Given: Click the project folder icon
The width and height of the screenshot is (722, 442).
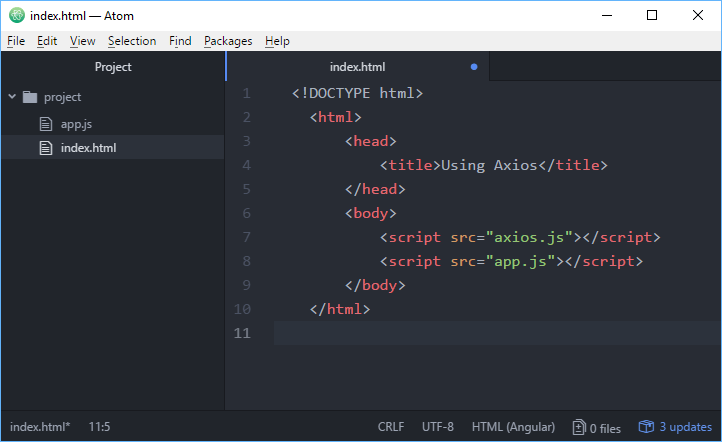Looking at the screenshot, I should point(30,97).
